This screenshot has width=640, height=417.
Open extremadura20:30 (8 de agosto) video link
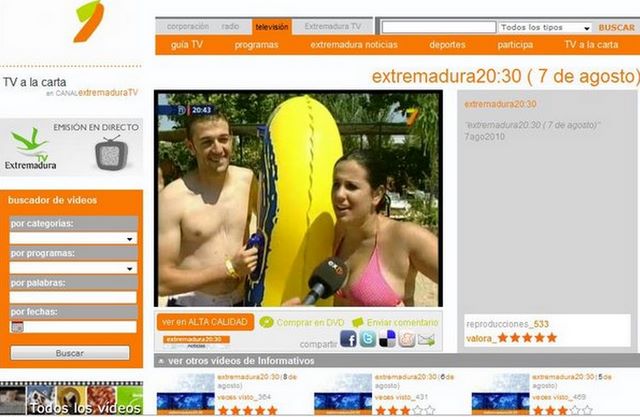coord(257,381)
